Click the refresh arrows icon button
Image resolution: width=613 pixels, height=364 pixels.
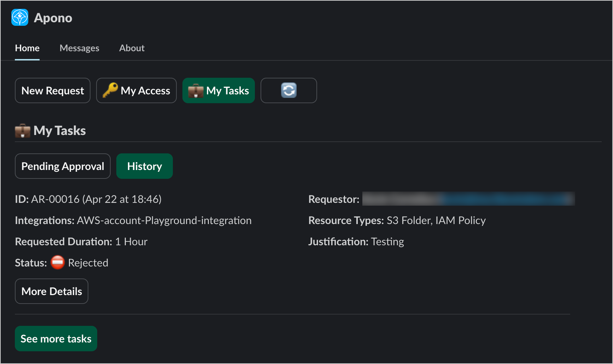pos(288,90)
